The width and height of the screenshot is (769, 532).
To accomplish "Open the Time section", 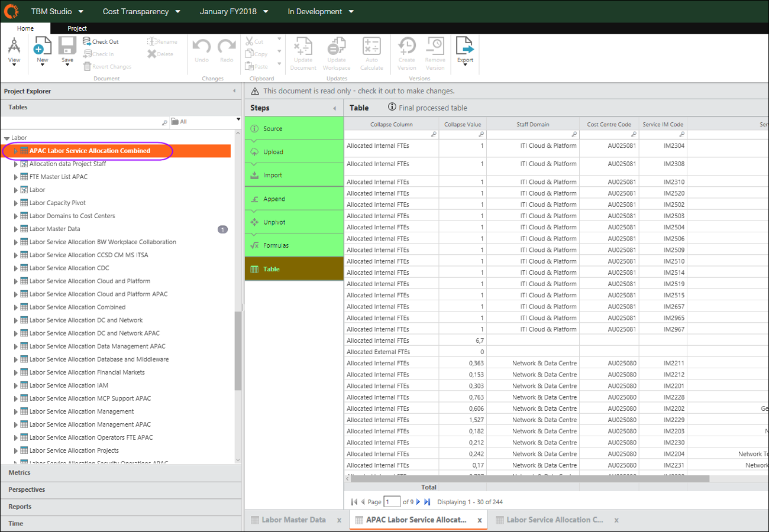I will [x=121, y=523].
